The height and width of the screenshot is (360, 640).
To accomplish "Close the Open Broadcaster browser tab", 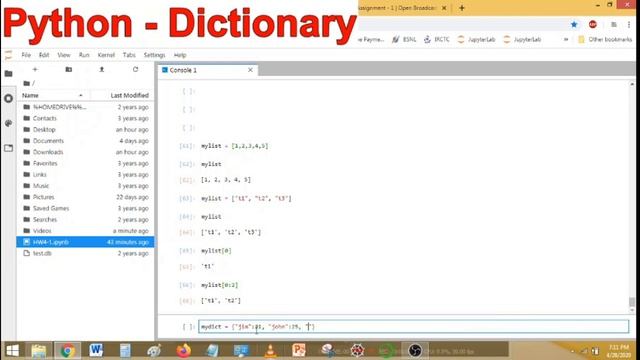I will tap(444, 8).
